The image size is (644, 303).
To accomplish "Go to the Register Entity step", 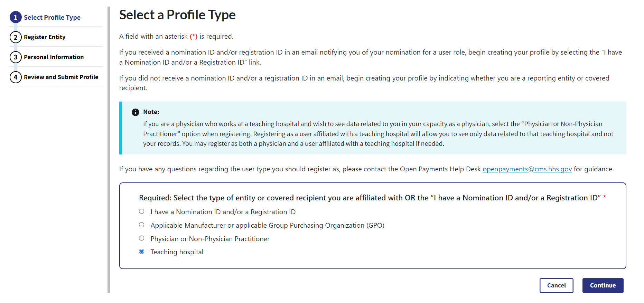I will coord(45,37).
